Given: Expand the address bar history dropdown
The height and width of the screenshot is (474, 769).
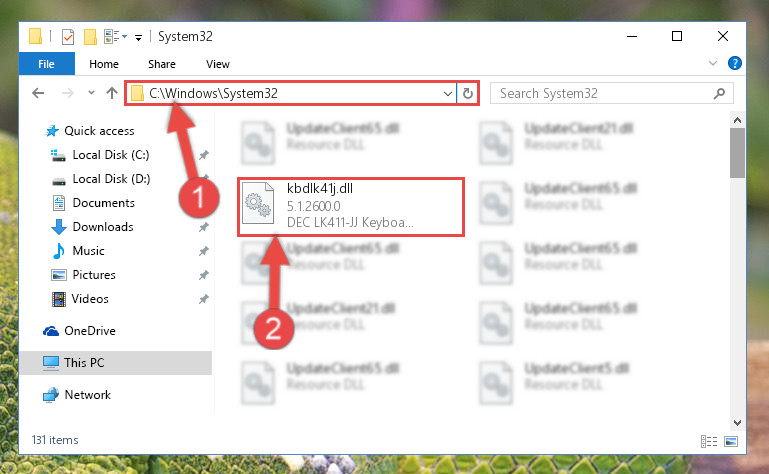Looking at the screenshot, I should [x=447, y=93].
